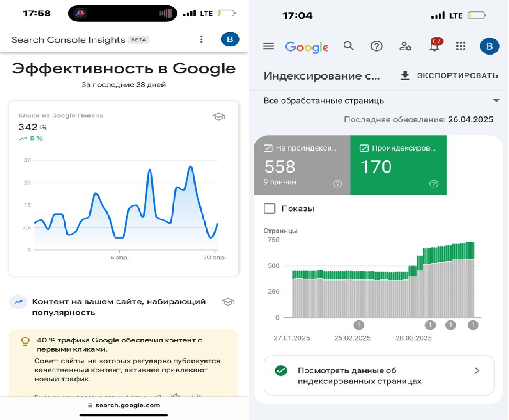The width and height of the screenshot is (509, 420).
Task: Click help icon on indexed pages tile
Action: (433, 184)
